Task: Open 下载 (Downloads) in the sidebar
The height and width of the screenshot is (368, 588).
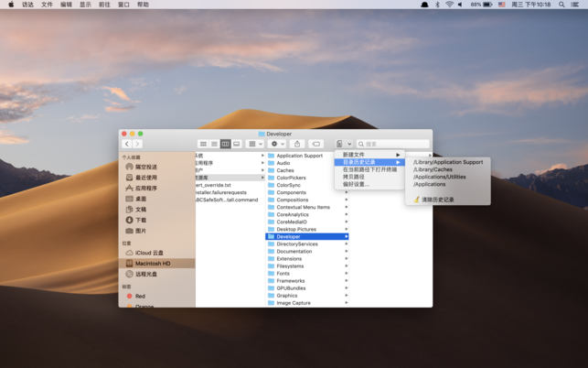Action: click(141, 221)
